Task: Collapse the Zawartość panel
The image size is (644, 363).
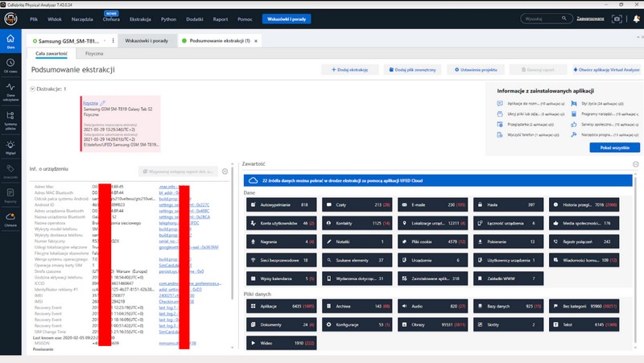Action: tap(635, 164)
